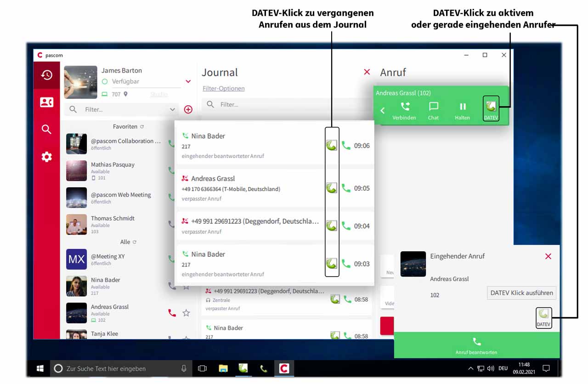This screenshot has height=384, width=588.
Task: Click the Studio link under profile
Action: click(159, 94)
